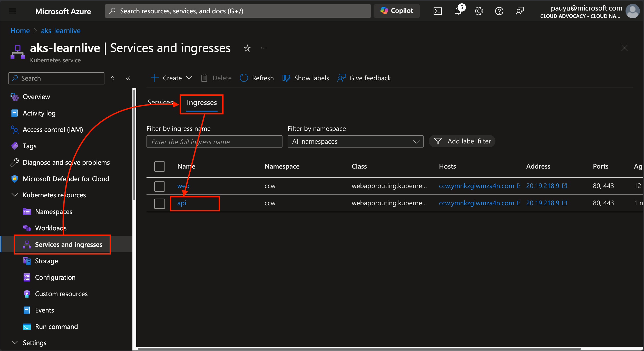Open notifications bell
Viewport: 644px width, 351px height.
458,11
